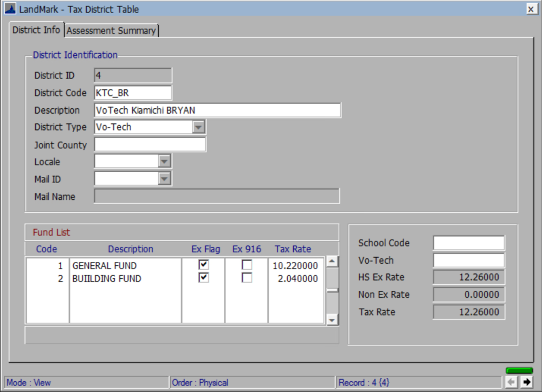Open the Locale dropdown
Viewport: 542px width, 392px height.
[164, 161]
